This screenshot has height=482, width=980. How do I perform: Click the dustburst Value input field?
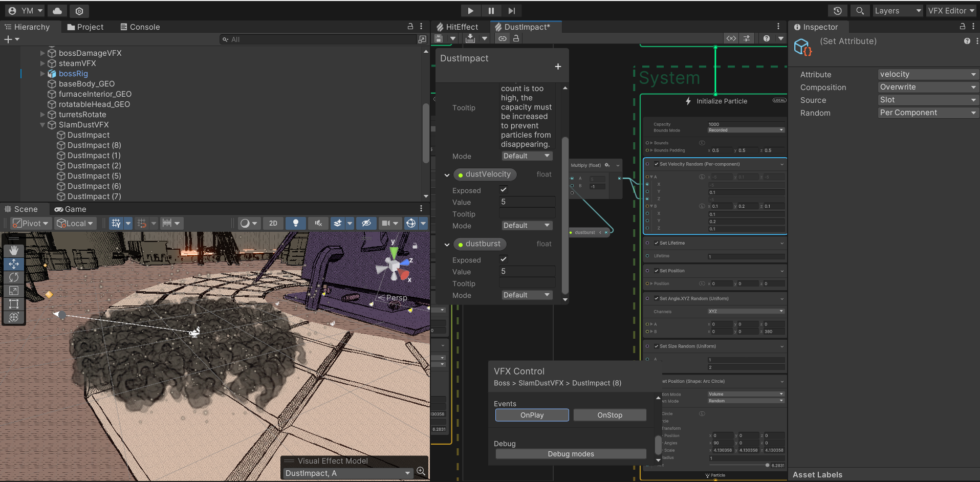(x=527, y=272)
